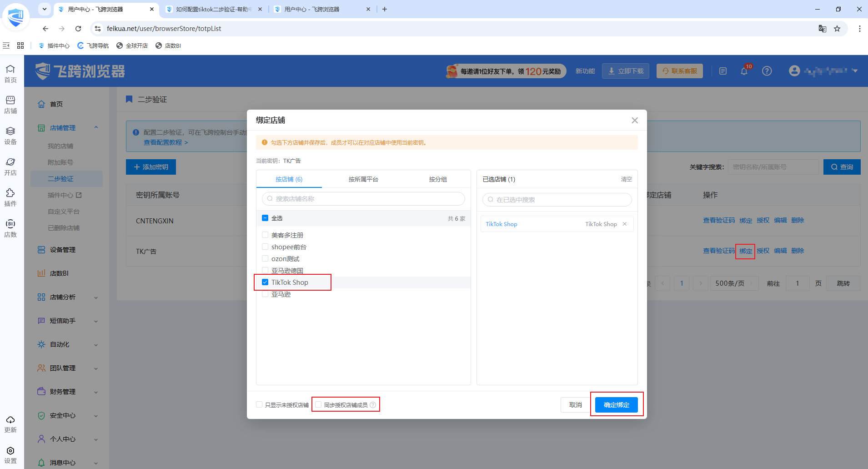The height and width of the screenshot is (469, 868).
Task: Remove TikTok Shop from selected list
Action: 625,224
